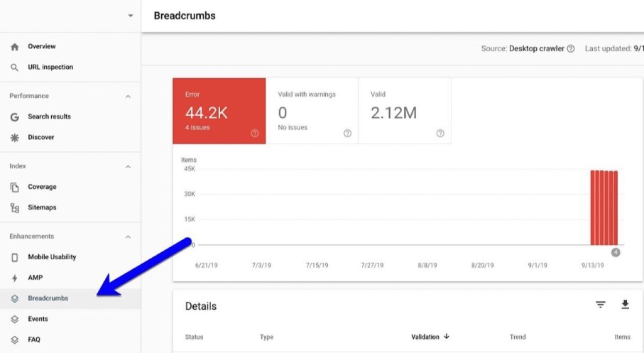Click help icon in the Valid card
This screenshot has width=644, height=353.
[x=440, y=133]
